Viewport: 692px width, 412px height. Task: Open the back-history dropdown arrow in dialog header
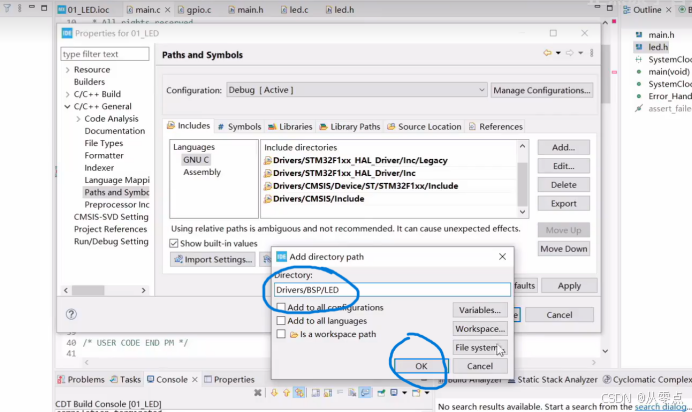(558, 53)
